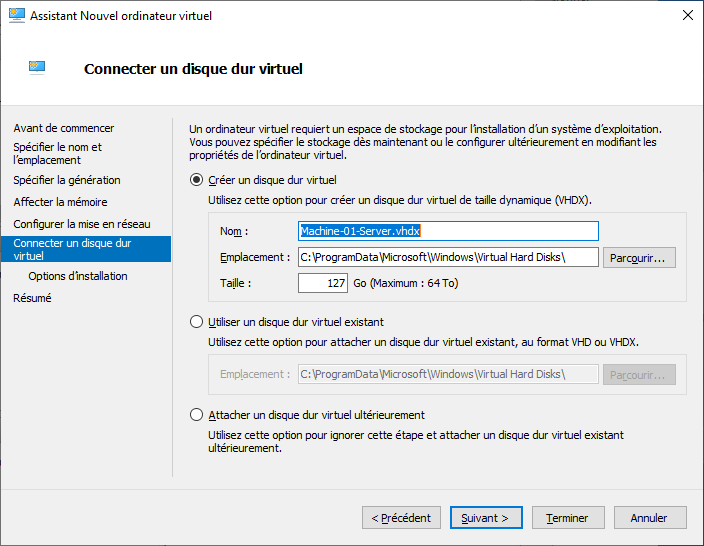Screen dimensions: 704x546
Task: Go to "Avant de commencer" step
Action: [64, 128]
